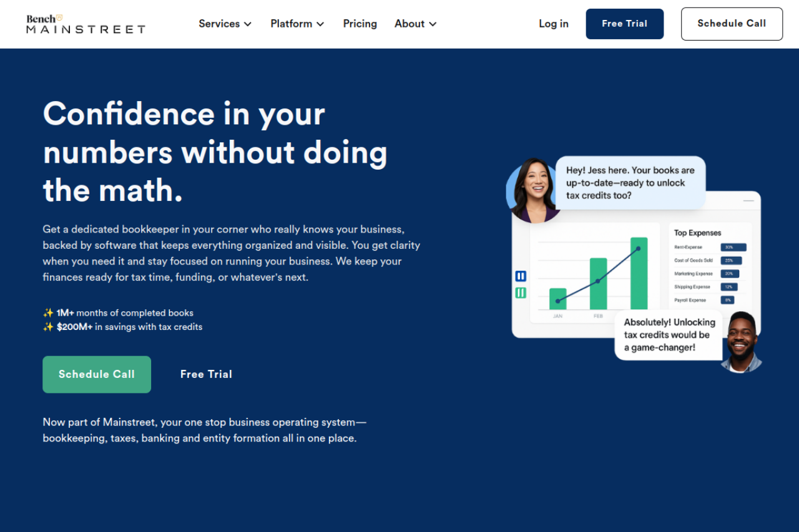Click the Bench Mainstreet logo
The width and height of the screenshot is (799, 532).
coord(86,24)
